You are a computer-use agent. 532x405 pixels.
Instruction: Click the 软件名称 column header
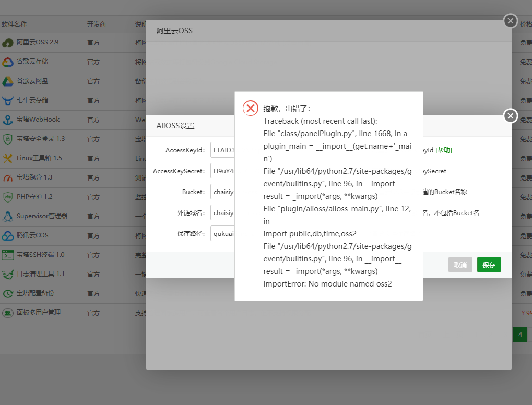[14, 25]
